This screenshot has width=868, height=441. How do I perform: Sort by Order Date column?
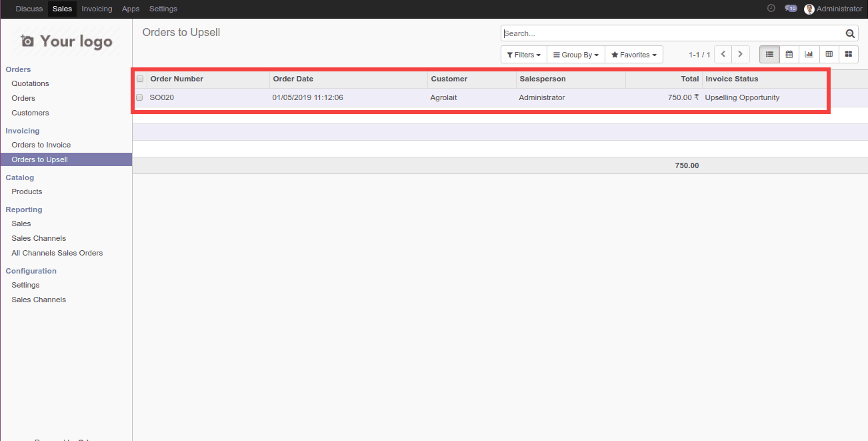click(x=349, y=79)
